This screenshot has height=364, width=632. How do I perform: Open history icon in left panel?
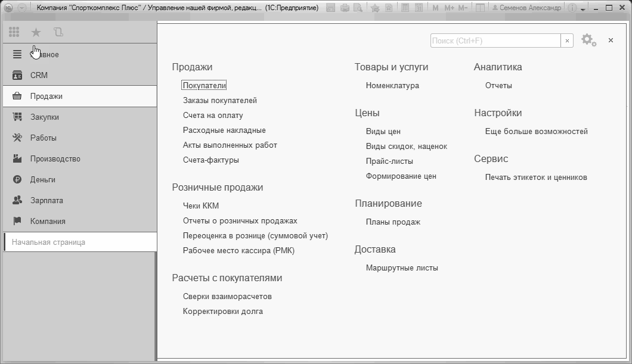(x=58, y=32)
